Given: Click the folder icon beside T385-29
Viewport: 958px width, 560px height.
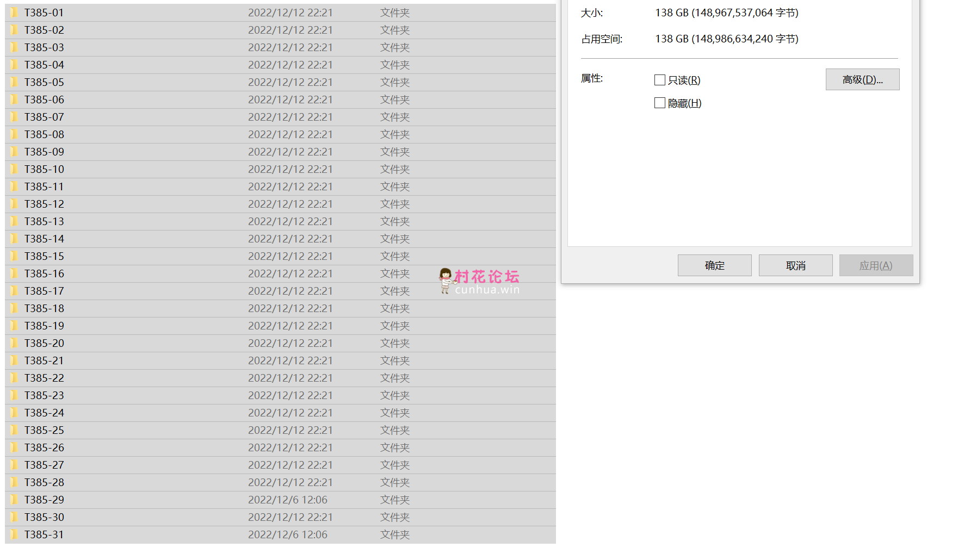Looking at the screenshot, I should point(15,500).
